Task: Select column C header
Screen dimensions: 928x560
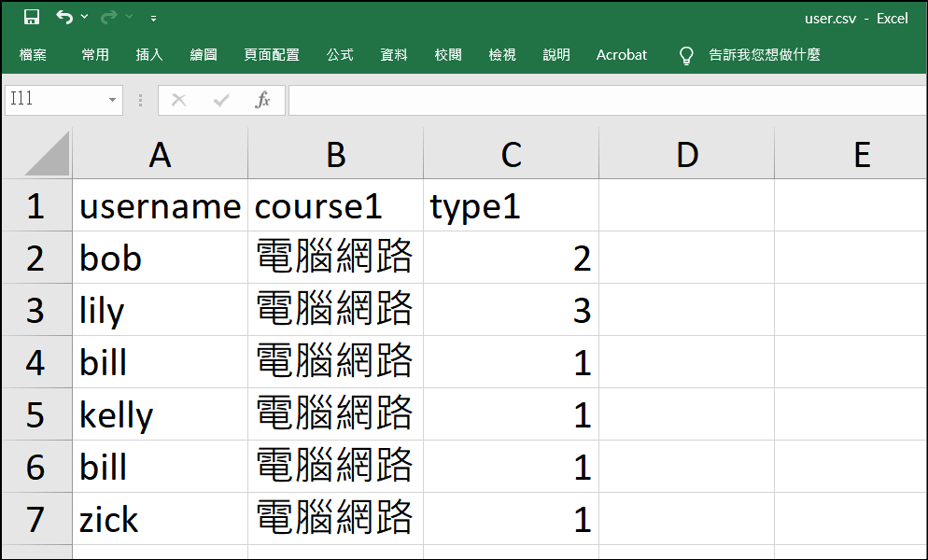Action: [x=512, y=153]
